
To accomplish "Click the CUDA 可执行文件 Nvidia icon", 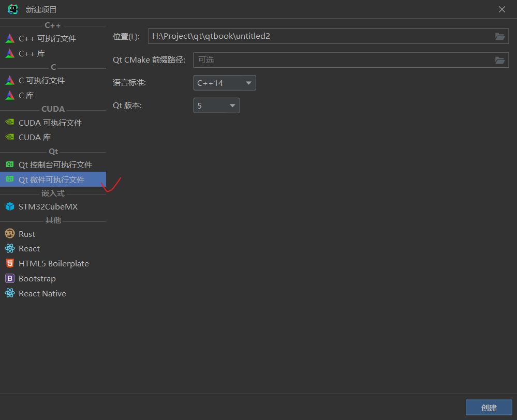I will click(x=10, y=122).
